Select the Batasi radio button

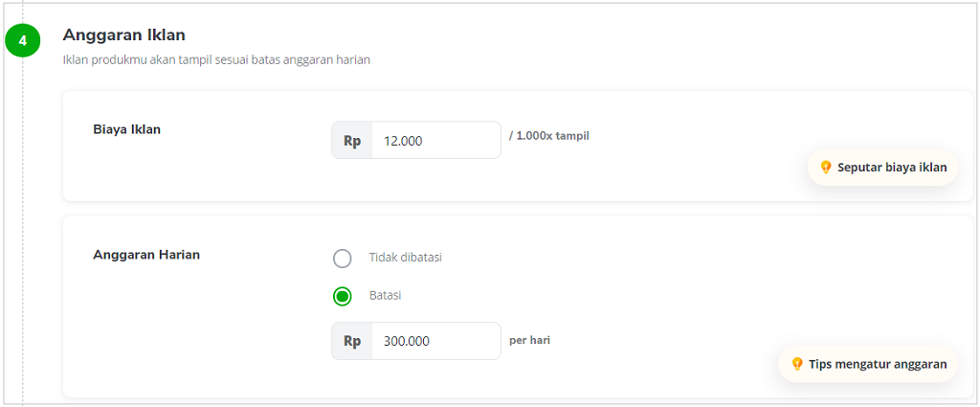(x=342, y=296)
